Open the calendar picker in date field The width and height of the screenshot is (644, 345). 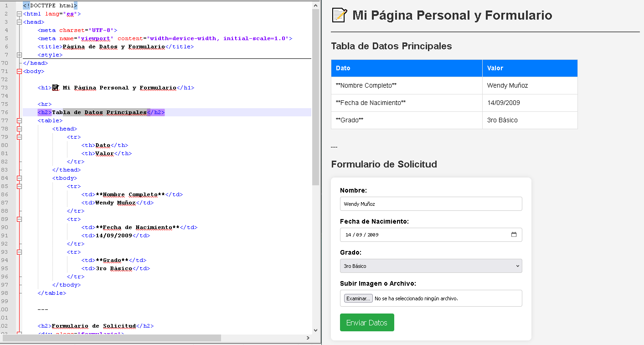tap(514, 235)
